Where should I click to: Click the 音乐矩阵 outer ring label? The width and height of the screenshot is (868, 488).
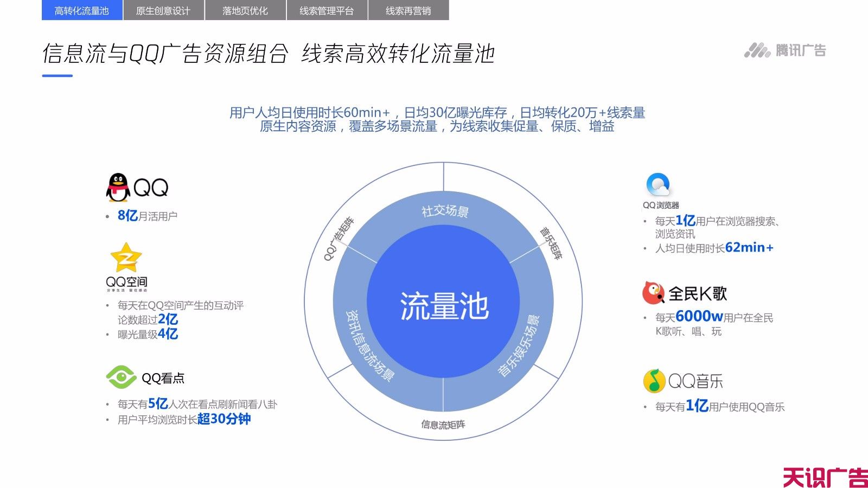551,242
